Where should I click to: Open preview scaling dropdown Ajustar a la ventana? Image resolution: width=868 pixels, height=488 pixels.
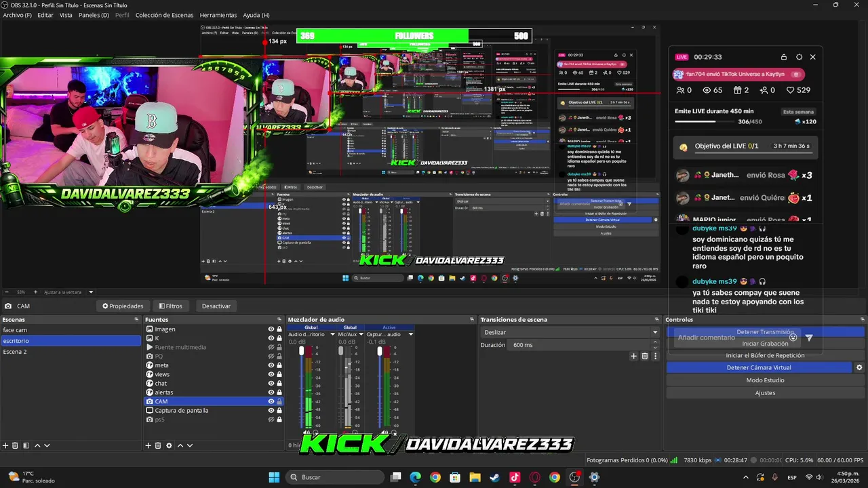pos(68,292)
